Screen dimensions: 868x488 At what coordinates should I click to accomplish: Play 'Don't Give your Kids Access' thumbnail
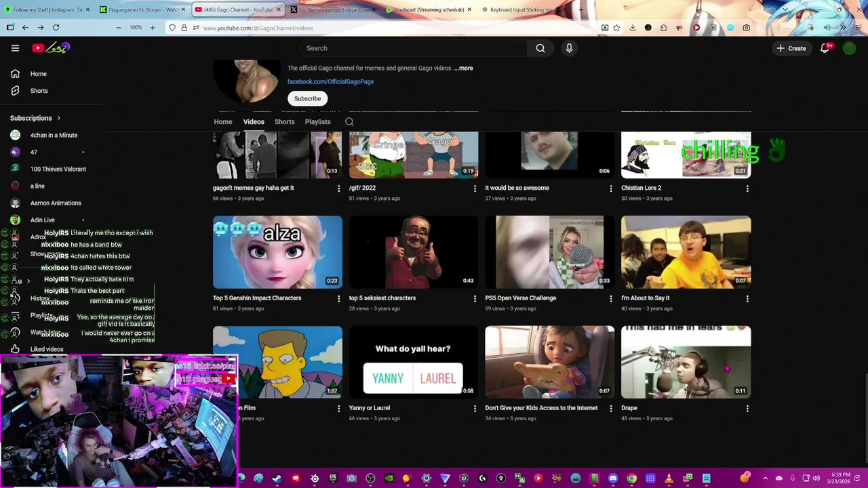click(549, 362)
